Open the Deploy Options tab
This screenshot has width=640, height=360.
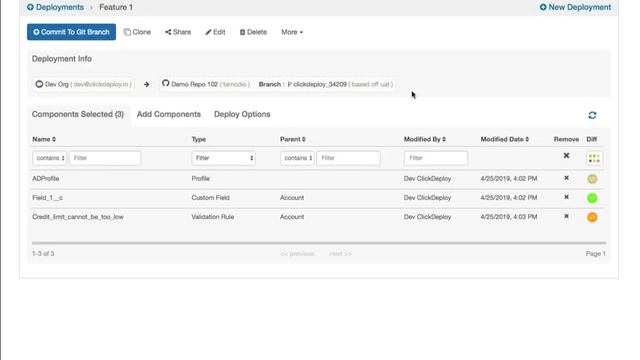(242, 114)
